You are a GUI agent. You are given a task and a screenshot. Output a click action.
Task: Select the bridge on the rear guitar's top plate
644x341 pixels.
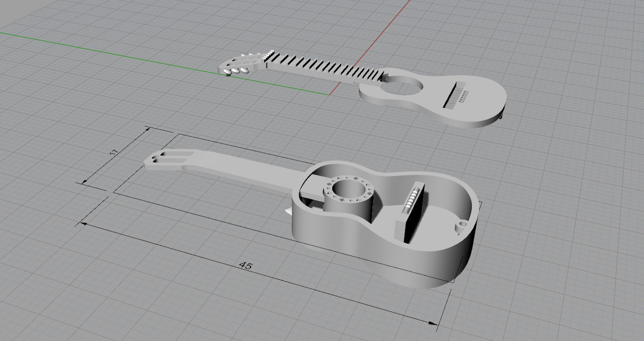[x=455, y=96]
